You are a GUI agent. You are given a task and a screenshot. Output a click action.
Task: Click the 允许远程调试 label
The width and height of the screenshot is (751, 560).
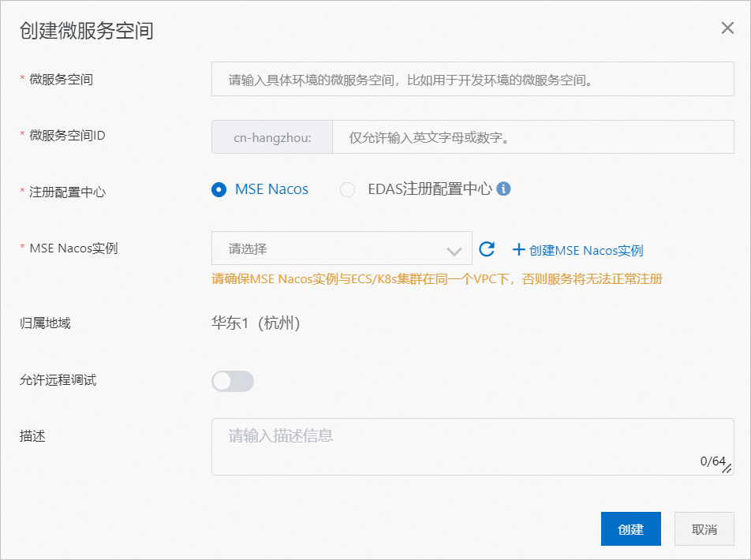58,380
